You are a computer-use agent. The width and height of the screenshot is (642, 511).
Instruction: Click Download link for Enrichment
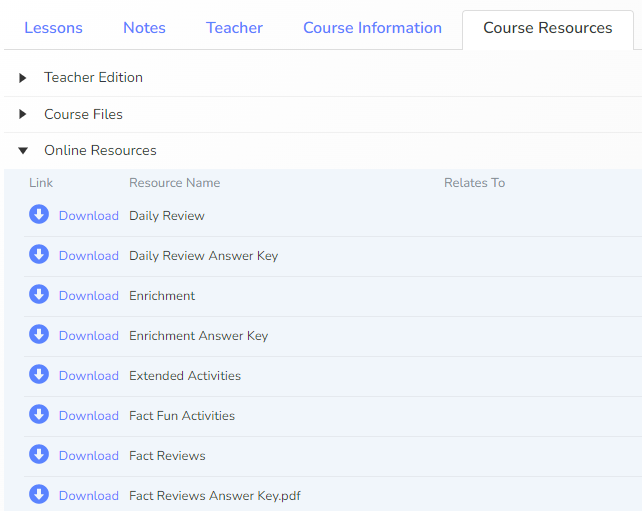tap(89, 296)
